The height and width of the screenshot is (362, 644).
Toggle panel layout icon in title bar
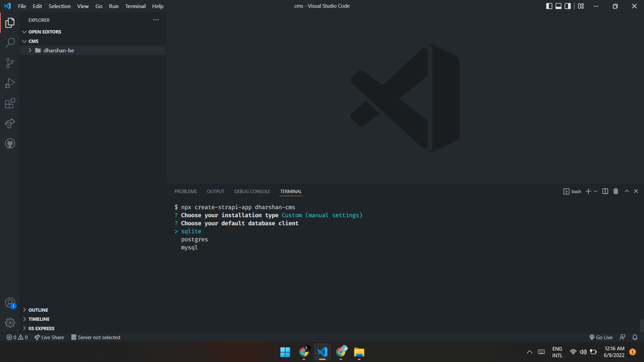558,6
